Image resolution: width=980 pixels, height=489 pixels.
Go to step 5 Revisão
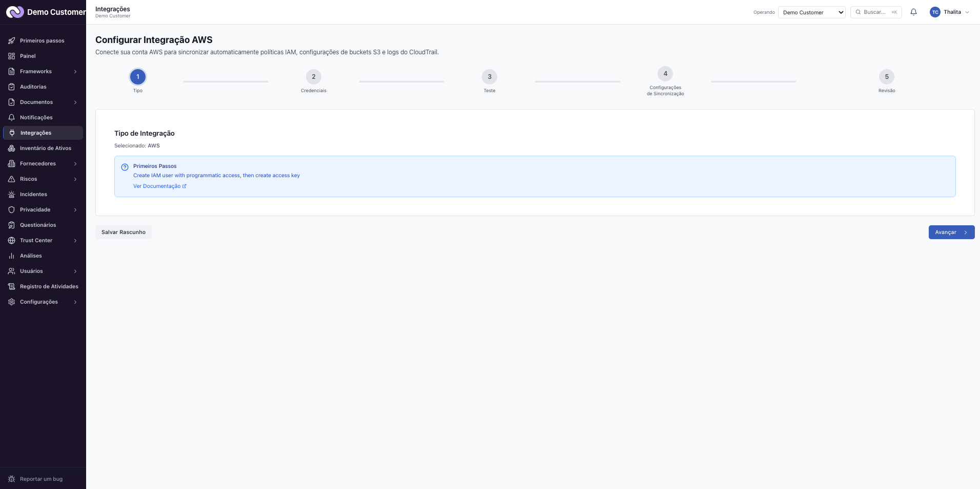click(887, 77)
